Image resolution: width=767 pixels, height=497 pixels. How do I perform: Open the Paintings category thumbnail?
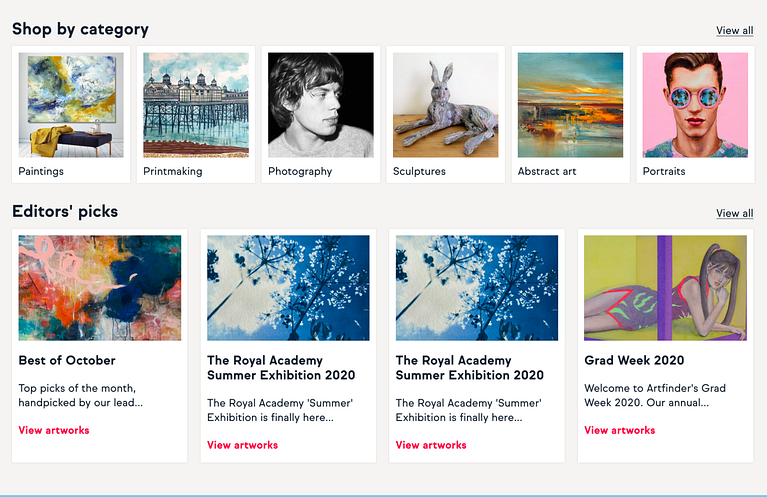tap(71, 105)
